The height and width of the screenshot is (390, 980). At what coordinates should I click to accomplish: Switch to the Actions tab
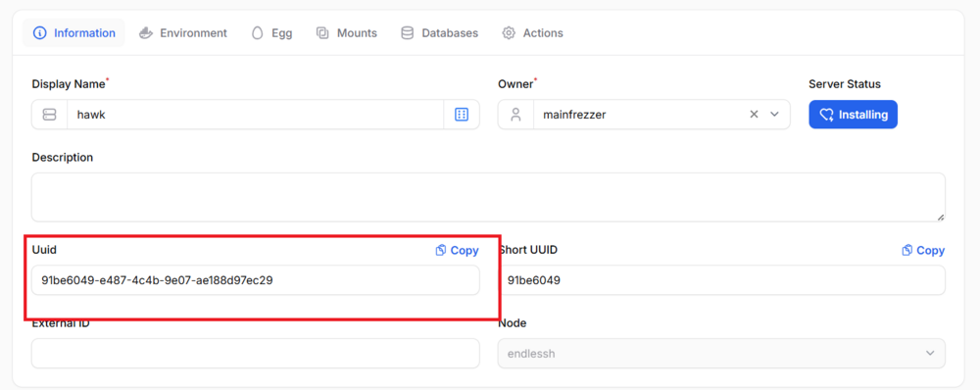click(532, 33)
